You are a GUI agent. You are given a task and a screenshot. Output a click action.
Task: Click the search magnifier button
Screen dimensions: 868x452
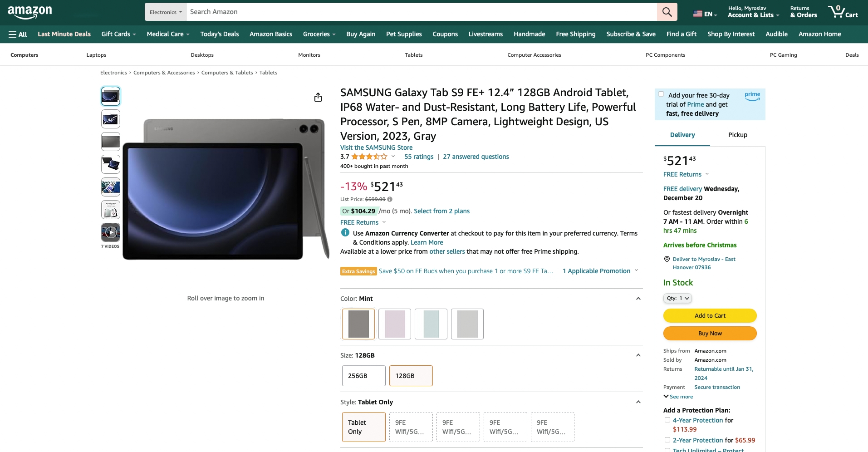(x=667, y=12)
